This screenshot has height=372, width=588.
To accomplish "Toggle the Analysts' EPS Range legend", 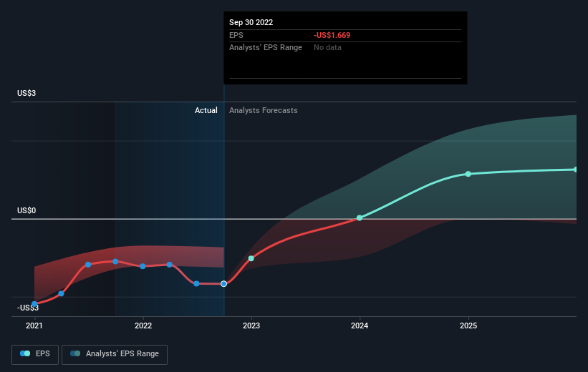I will pyautogui.click(x=115, y=354).
